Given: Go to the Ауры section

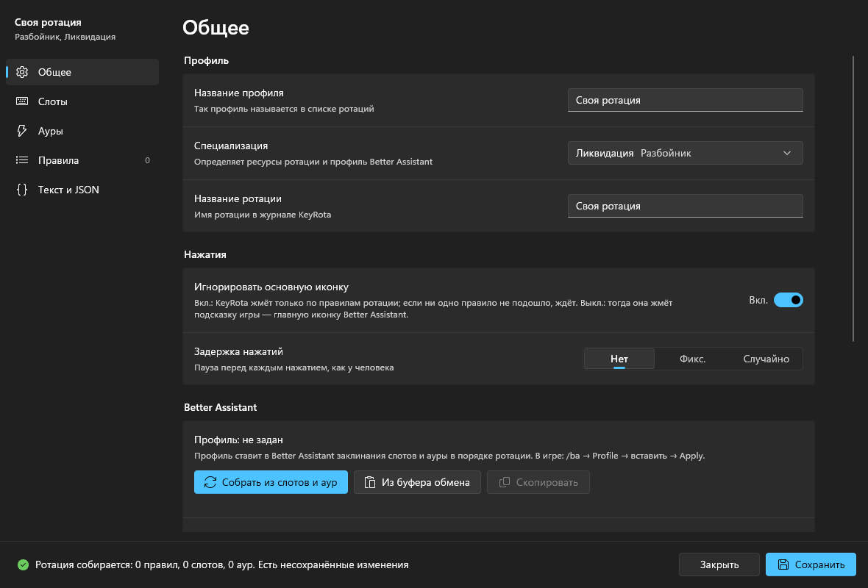Looking at the screenshot, I should click(x=82, y=131).
